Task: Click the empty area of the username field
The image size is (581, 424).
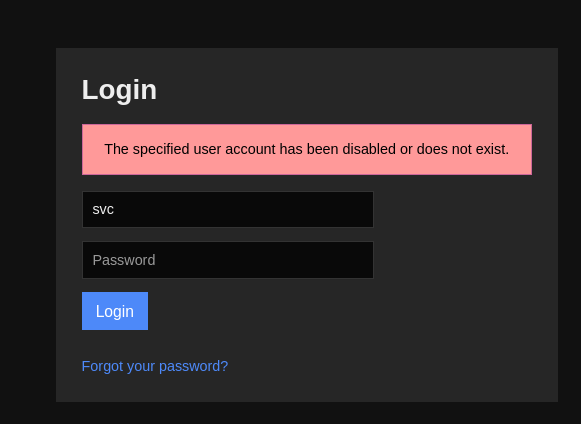Action: [245, 209]
